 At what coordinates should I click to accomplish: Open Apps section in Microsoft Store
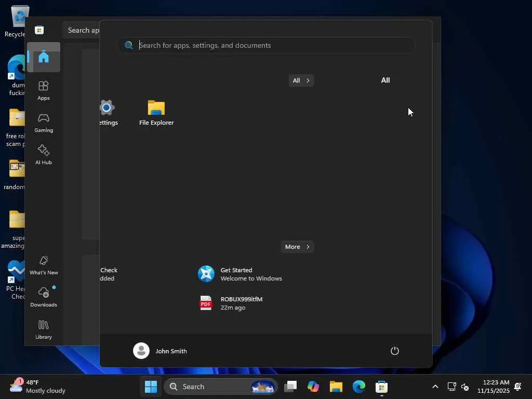pos(44,90)
